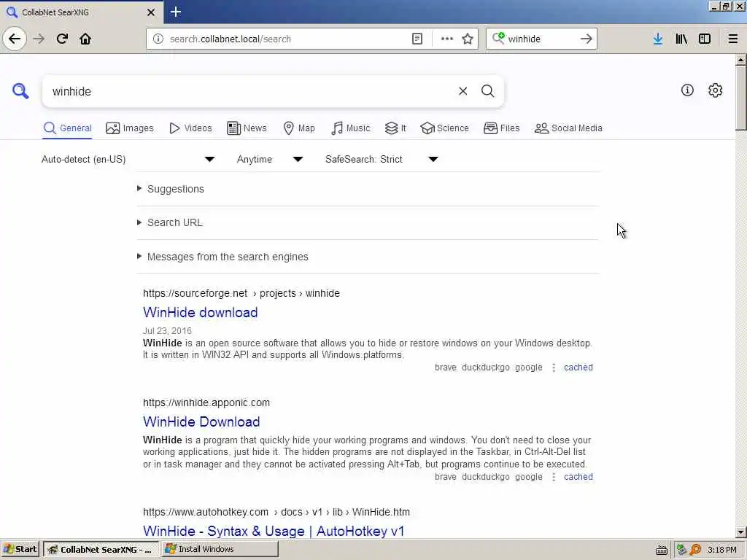Viewport: 747px width, 560px height.
Task: Click the search engine icon in browser search box
Action: (498, 38)
